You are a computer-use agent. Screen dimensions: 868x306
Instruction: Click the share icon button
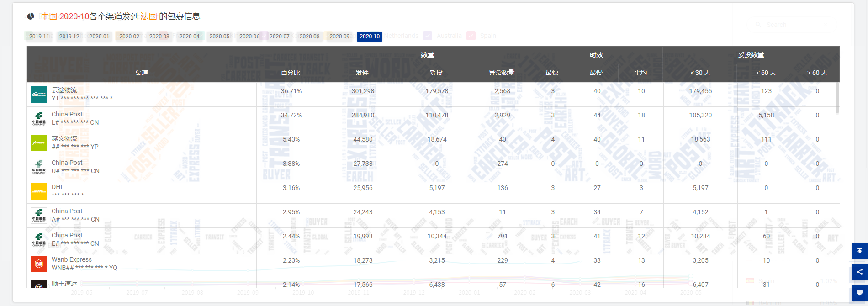(x=859, y=272)
